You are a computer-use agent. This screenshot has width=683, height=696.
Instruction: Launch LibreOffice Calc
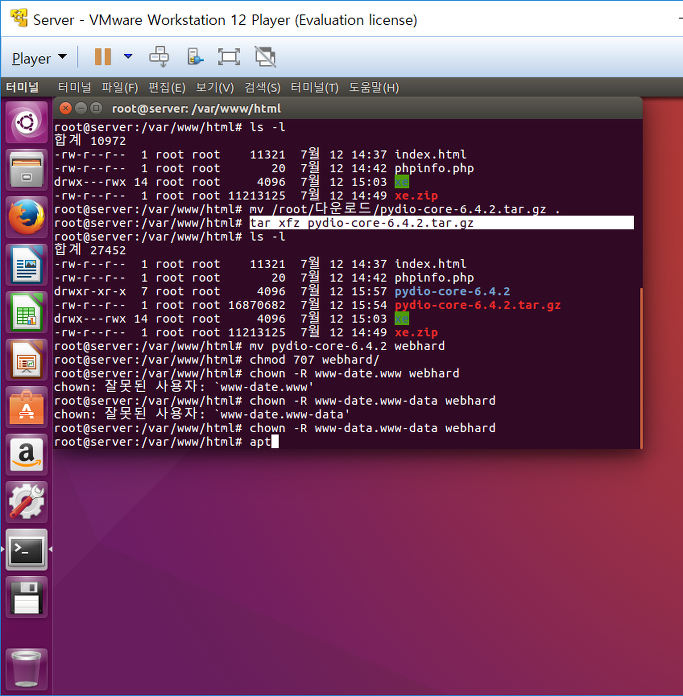tap(27, 312)
